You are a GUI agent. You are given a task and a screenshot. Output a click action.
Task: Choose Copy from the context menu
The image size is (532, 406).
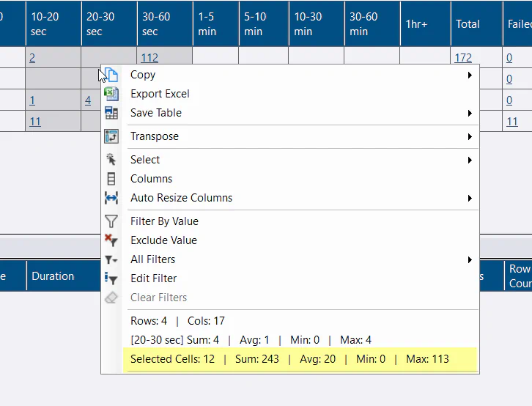[x=290, y=75]
